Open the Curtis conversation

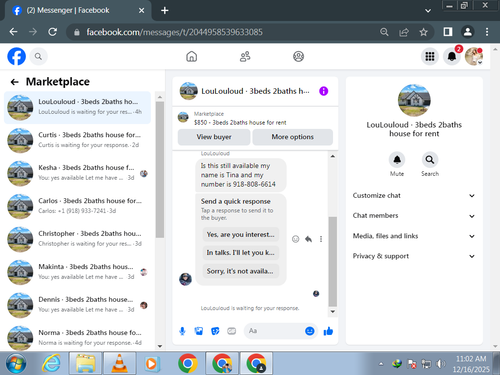click(77, 140)
